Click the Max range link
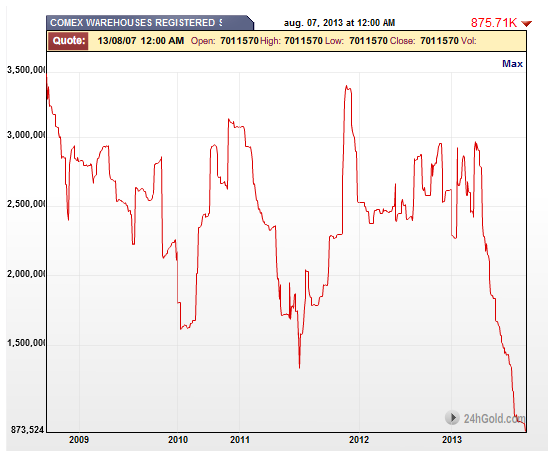 [512, 64]
